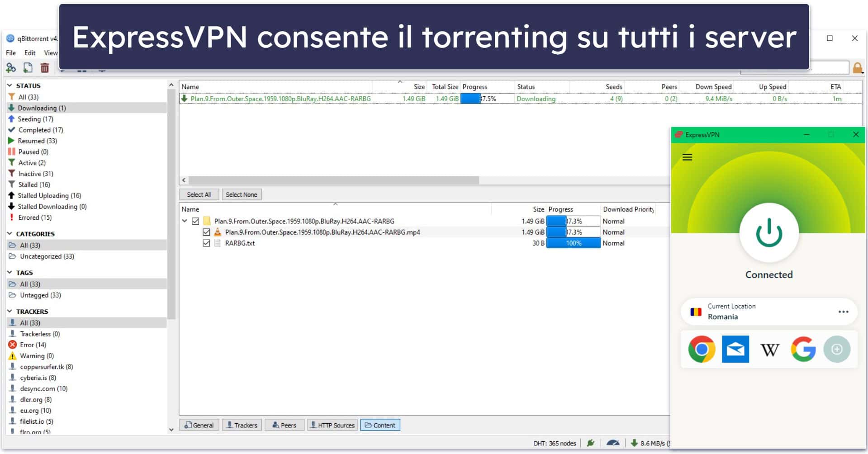Click the connection status plug icon
This screenshot has height=454, width=868.
pyautogui.click(x=590, y=443)
